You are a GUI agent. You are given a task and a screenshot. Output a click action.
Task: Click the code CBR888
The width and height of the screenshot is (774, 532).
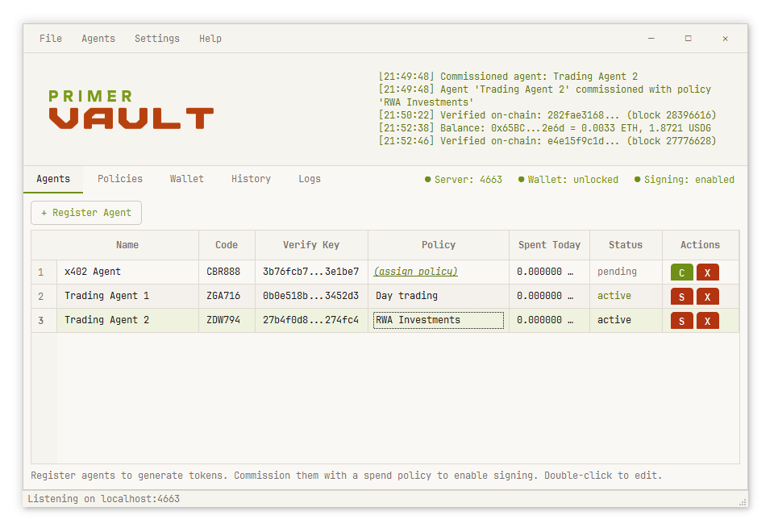coord(223,272)
